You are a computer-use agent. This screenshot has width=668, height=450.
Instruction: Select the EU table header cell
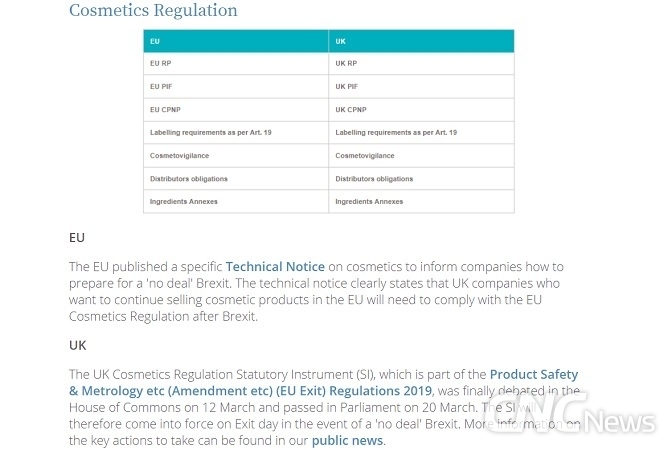pos(236,41)
